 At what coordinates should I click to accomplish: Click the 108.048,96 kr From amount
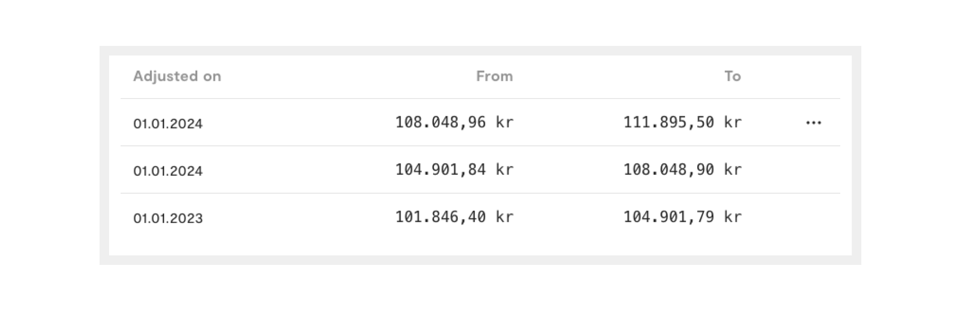pyautogui.click(x=454, y=122)
